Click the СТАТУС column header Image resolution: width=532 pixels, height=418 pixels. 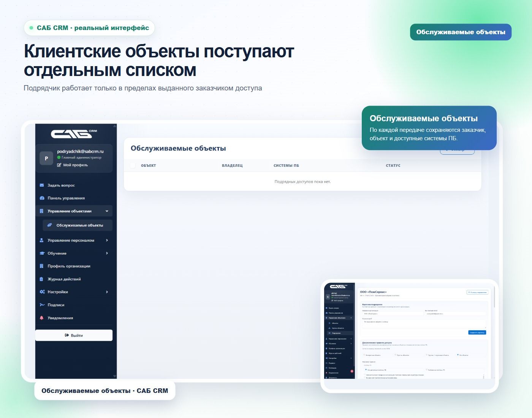393,166
